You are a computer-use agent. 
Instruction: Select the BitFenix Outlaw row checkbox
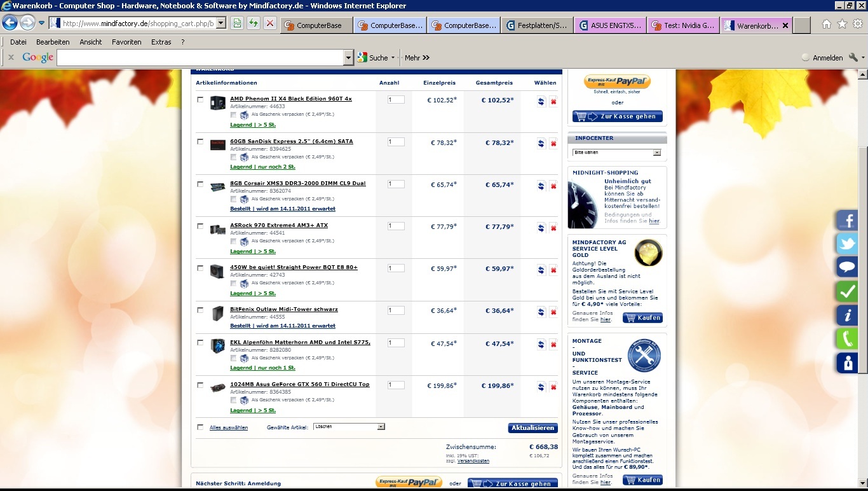tap(200, 310)
